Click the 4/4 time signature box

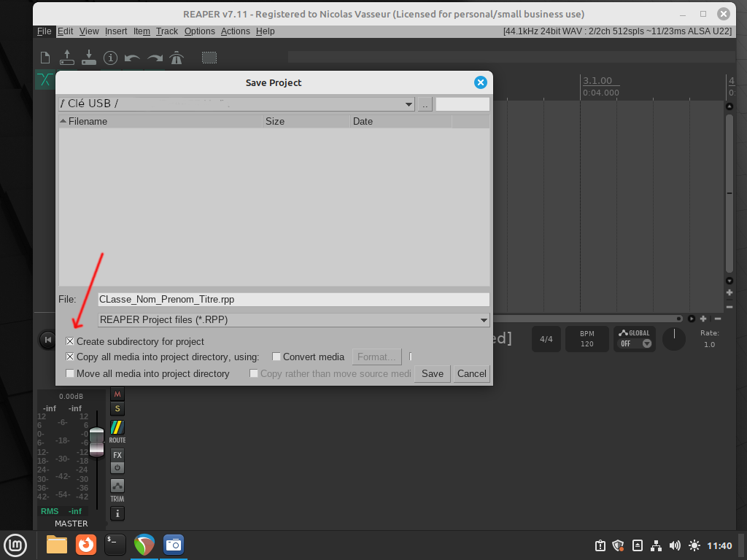(x=546, y=339)
